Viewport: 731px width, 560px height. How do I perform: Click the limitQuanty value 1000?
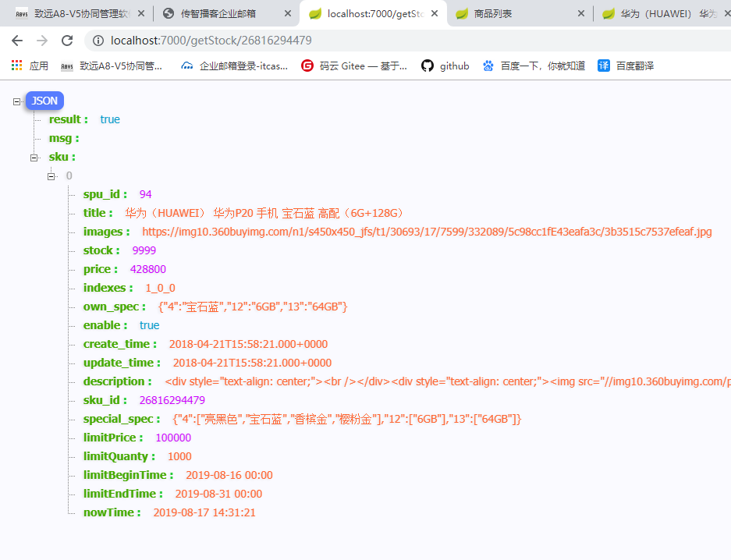[x=179, y=456]
